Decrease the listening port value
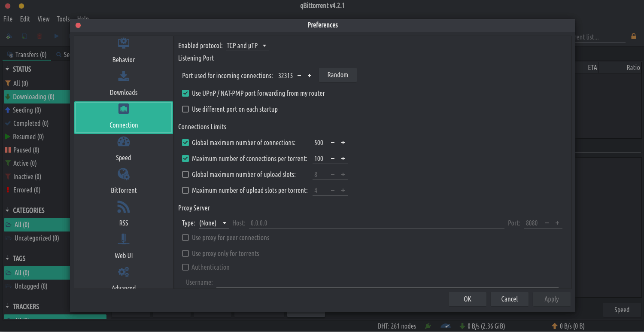Image resolution: width=644 pixels, height=332 pixels. [x=299, y=76]
